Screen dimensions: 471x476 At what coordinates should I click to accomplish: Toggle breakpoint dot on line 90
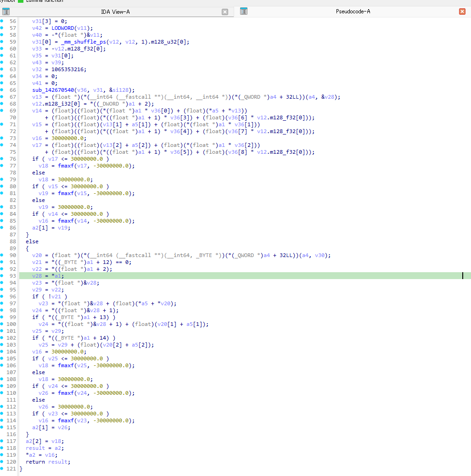(2, 255)
